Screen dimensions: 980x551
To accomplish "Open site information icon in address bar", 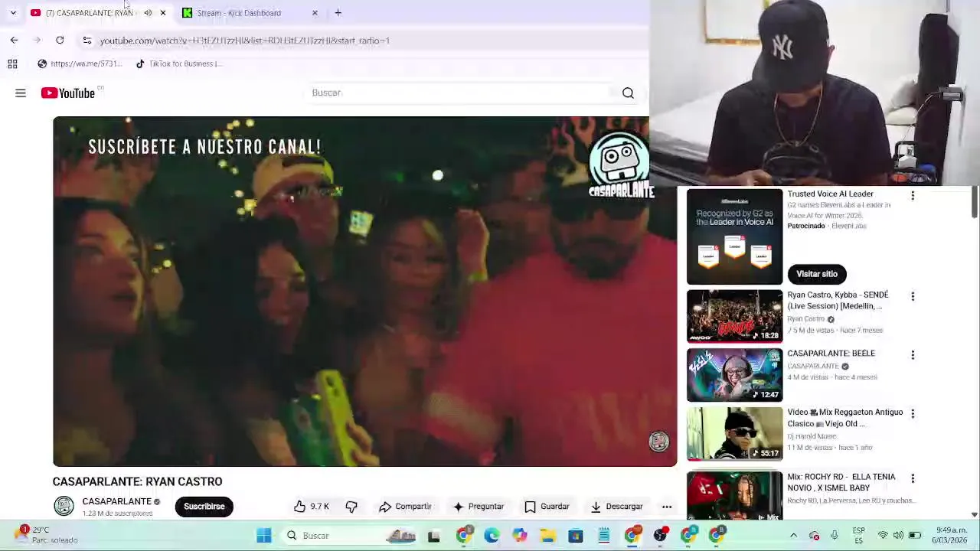I will 87,41.
